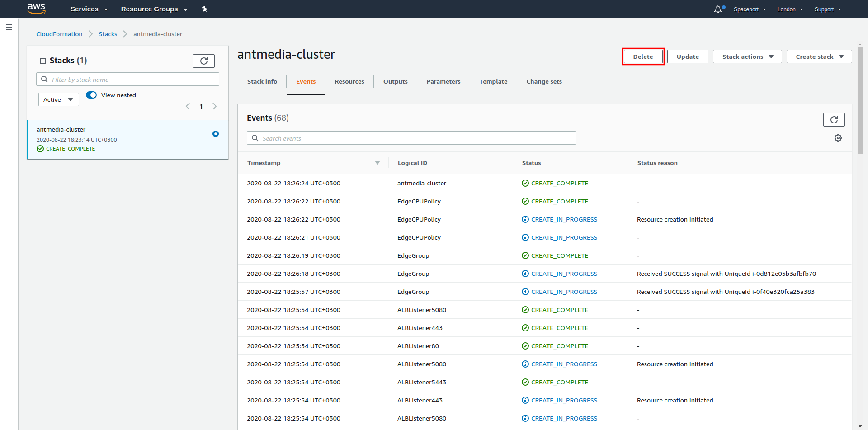The height and width of the screenshot is (430, 868).
Task: Focus the Filter by stack name field
Action: 127,79
